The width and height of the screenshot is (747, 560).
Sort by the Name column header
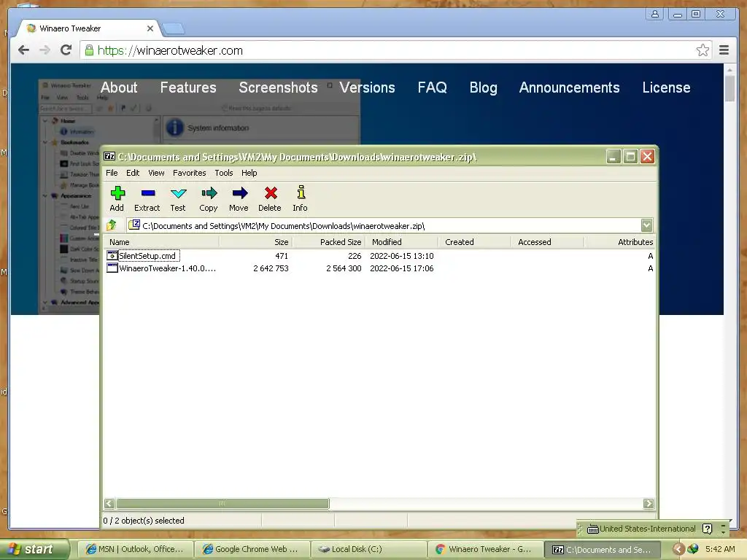point(161,242)
